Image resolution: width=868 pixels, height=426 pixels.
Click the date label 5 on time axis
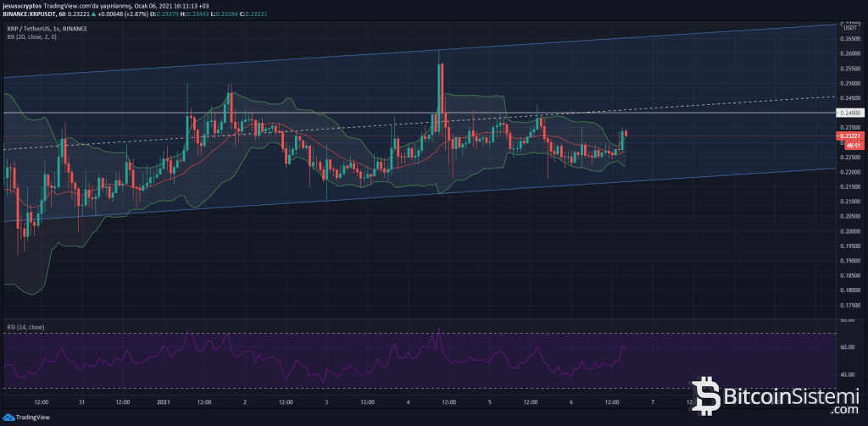[x=490, y=402]
